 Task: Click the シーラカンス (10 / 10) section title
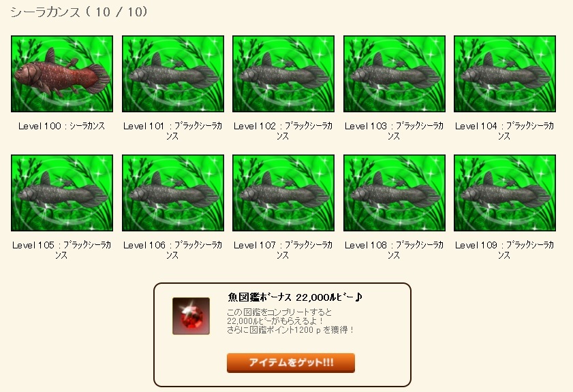pos(79,12)
